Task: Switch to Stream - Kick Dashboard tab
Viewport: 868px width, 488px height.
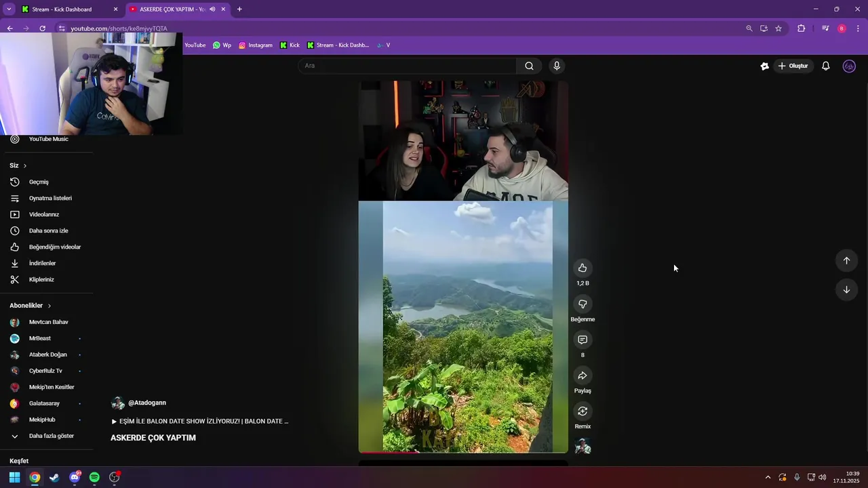Action: coord(62,9)
